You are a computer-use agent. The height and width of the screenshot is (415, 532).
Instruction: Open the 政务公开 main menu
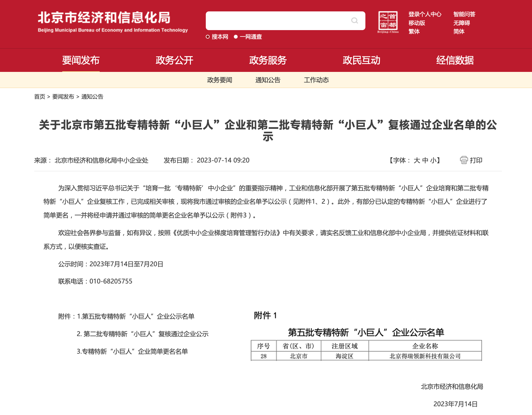click(x=174, y=60)
